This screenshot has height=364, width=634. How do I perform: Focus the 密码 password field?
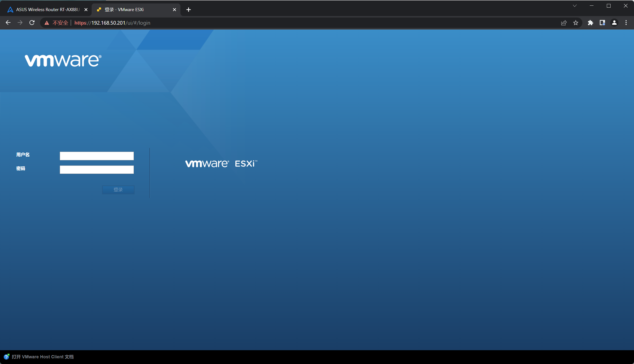[97, 170]
